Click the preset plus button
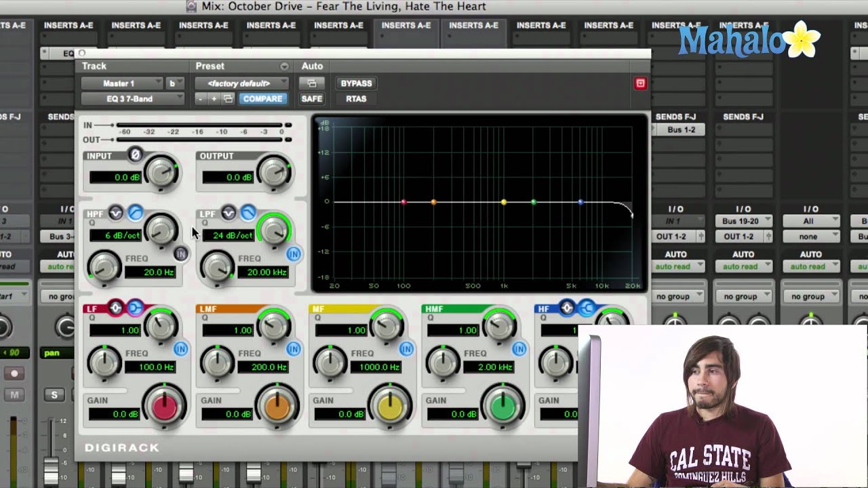Image resolution: width=868 pixels, height=488 pixels. click(x=214, y=99)
